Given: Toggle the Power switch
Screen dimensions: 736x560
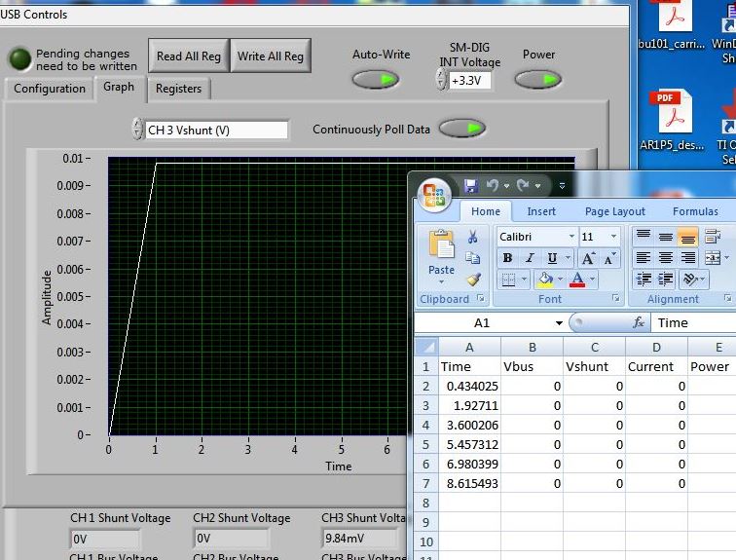Looking at the screenshot, I should tap(538, 79).
